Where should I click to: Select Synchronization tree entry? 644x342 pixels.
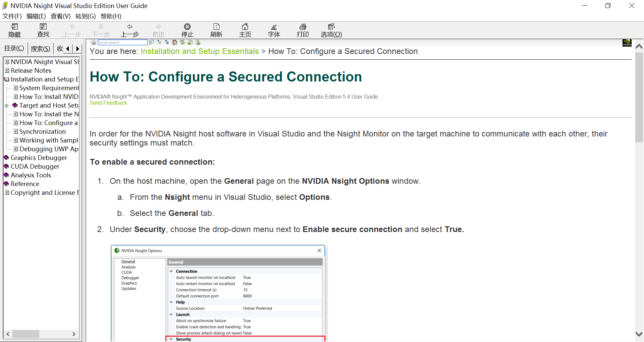click(x=43, y=131)
